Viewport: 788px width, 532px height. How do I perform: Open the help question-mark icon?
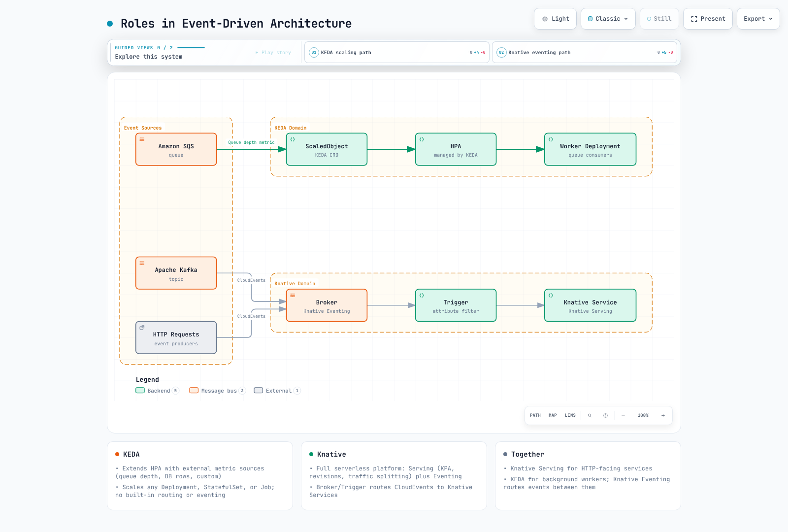[x=605, y=415]
